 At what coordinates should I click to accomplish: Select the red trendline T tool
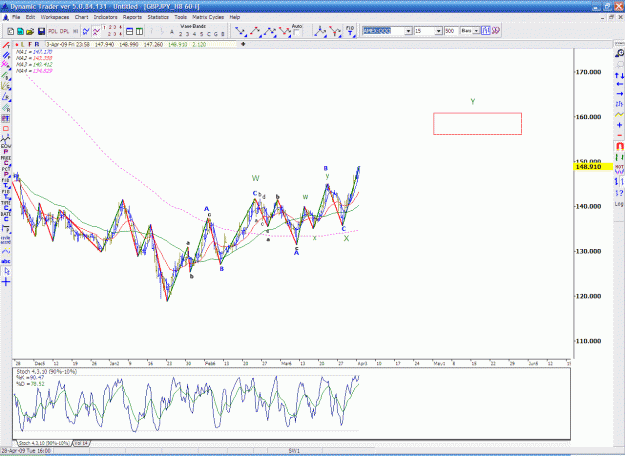point(6,45)
